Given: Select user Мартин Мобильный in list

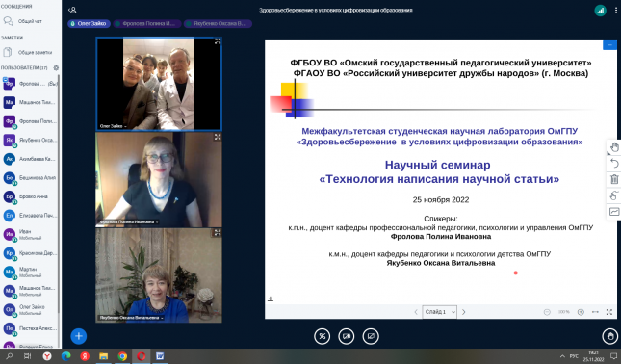Looking at the screenshot, I should pos(30,273).
